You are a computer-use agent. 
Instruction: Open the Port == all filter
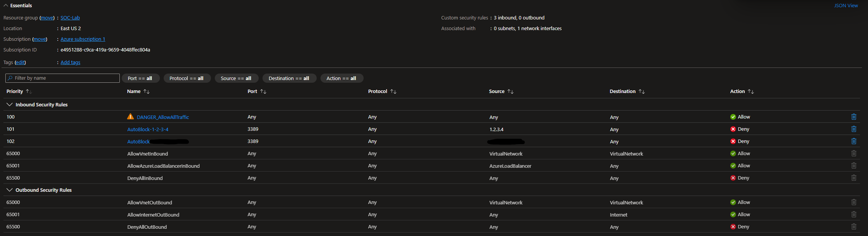coord(140,78)
